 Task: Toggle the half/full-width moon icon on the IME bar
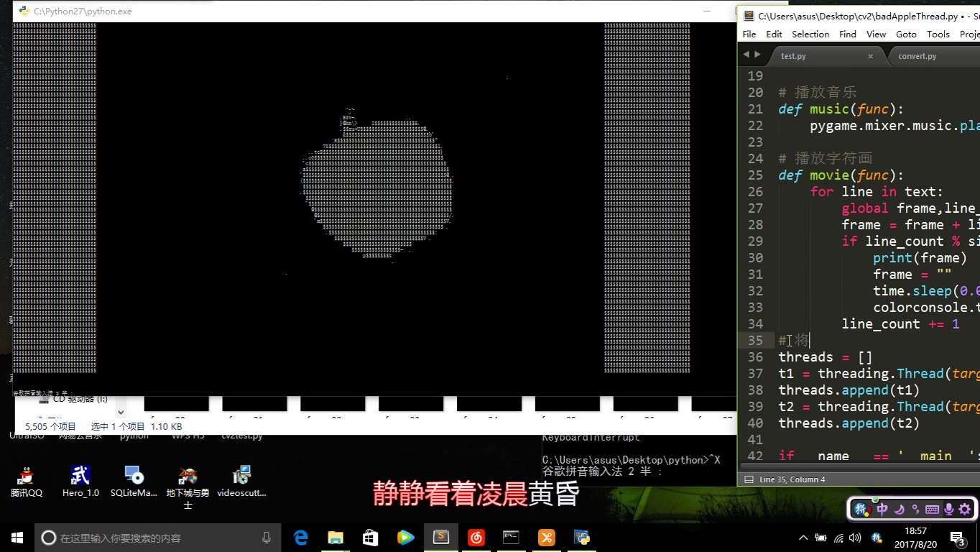900,510
